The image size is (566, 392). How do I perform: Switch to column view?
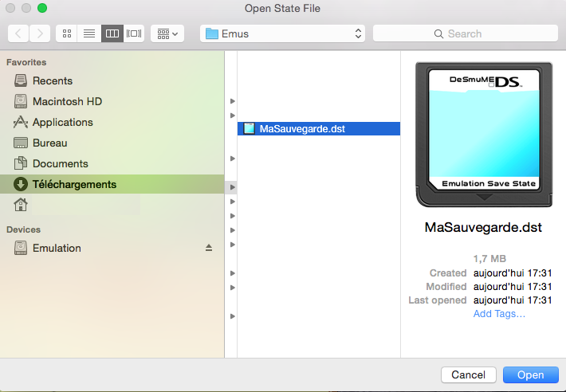tap(112, 33)
